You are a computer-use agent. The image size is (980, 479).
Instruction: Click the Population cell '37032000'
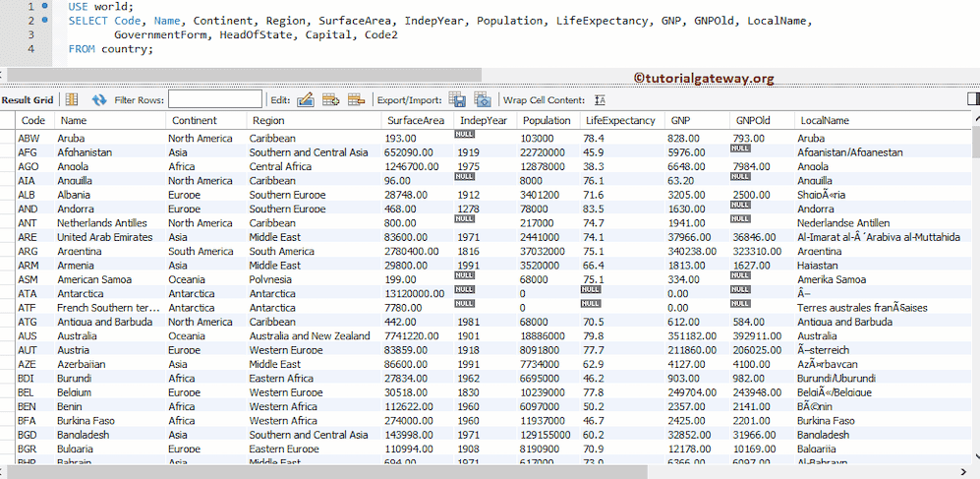click(x=548, y=252)
